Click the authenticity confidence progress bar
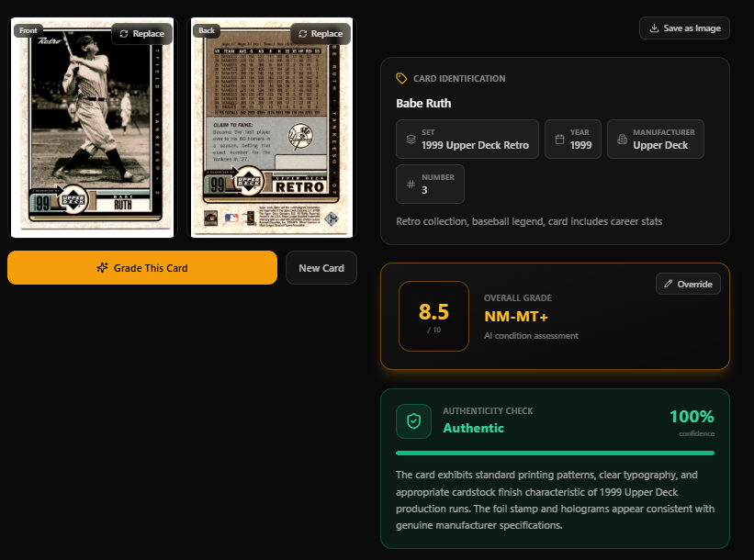Screen dimensions: 754x560 tap(555, 453)
